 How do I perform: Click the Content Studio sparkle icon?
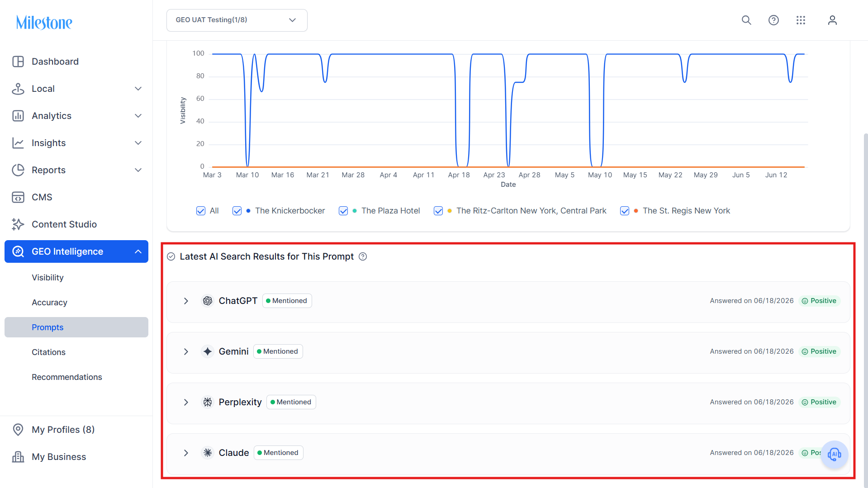pos(18,224)
